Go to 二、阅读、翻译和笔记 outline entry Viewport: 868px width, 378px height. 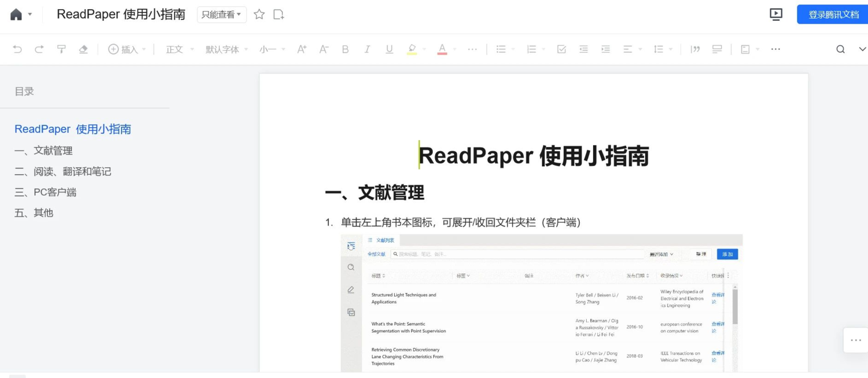62,171
